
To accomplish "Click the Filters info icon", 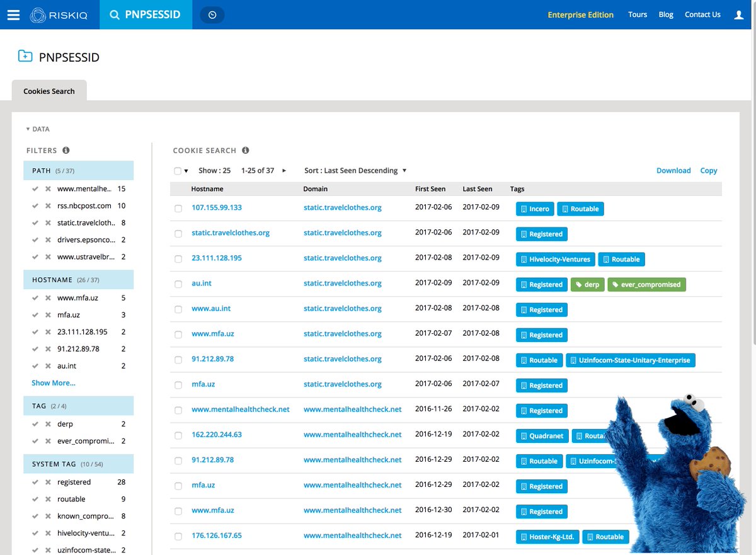I will (x=66, y=150).
